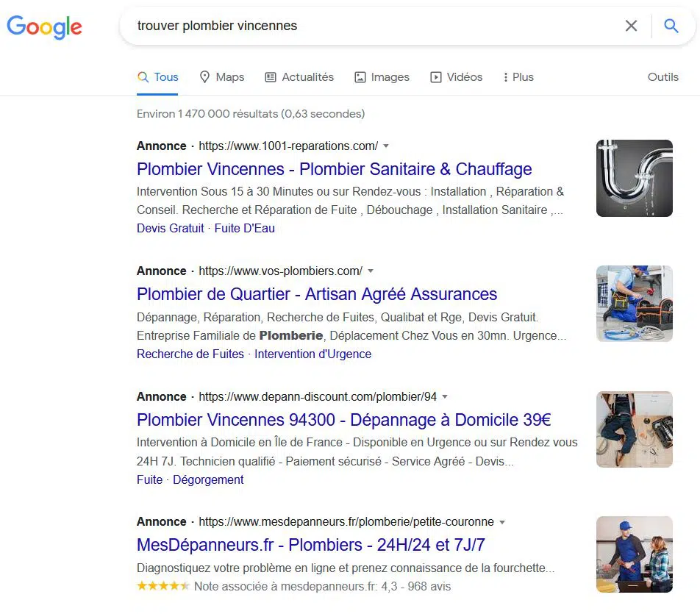Click the Maps pin icon

[204, 77]
